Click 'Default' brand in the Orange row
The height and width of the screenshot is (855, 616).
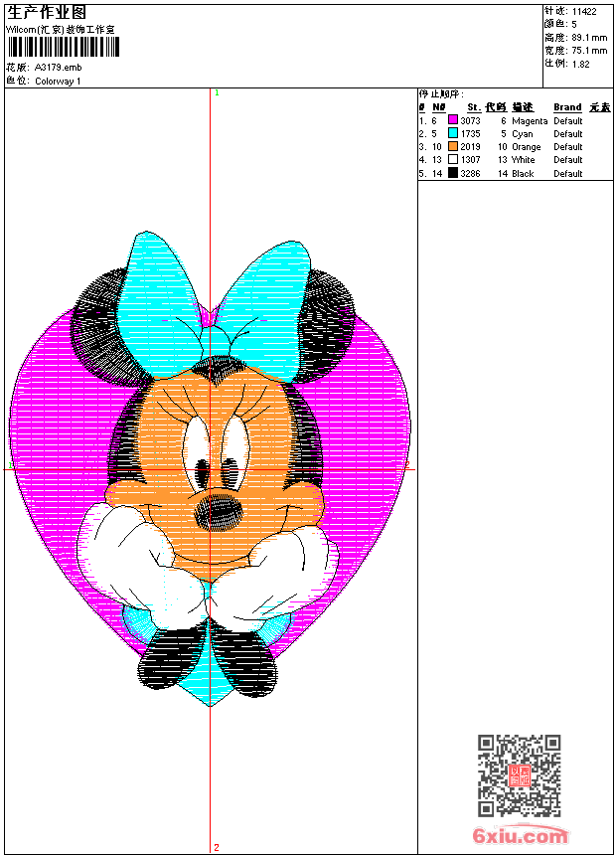568,147
